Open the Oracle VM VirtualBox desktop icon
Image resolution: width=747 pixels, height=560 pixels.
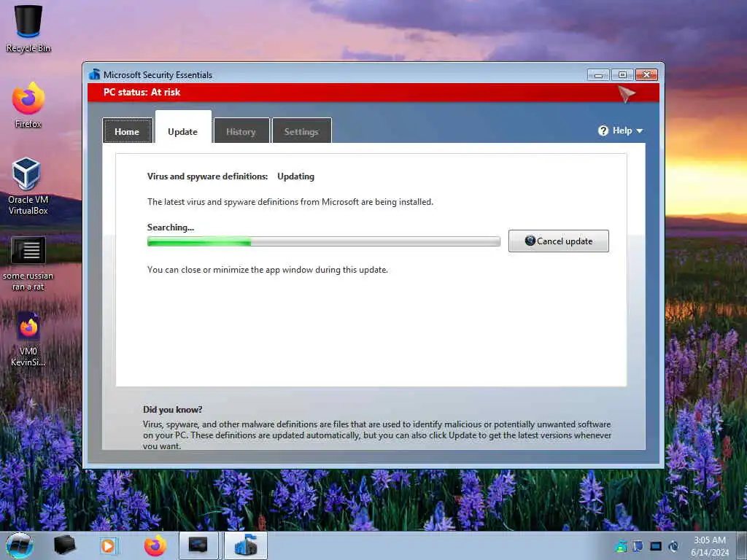28,186
